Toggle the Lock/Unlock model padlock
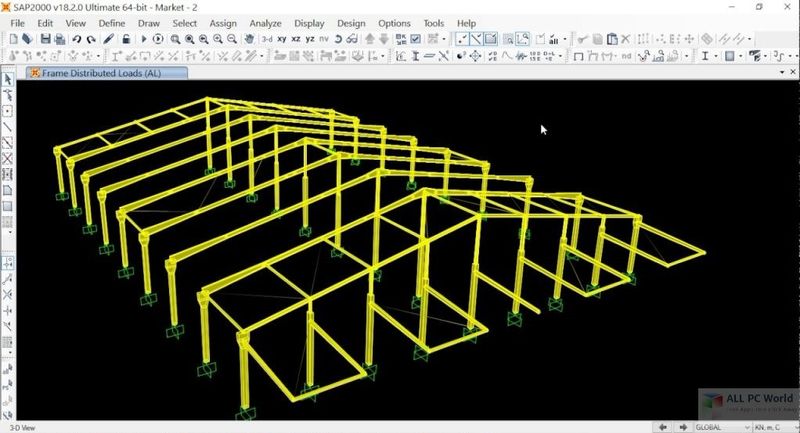 pos(126,39)
